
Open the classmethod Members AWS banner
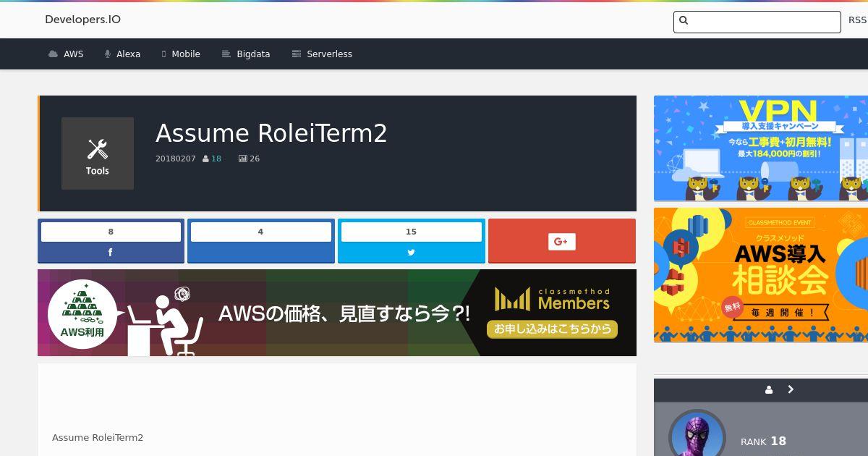[x=337, y=313]
